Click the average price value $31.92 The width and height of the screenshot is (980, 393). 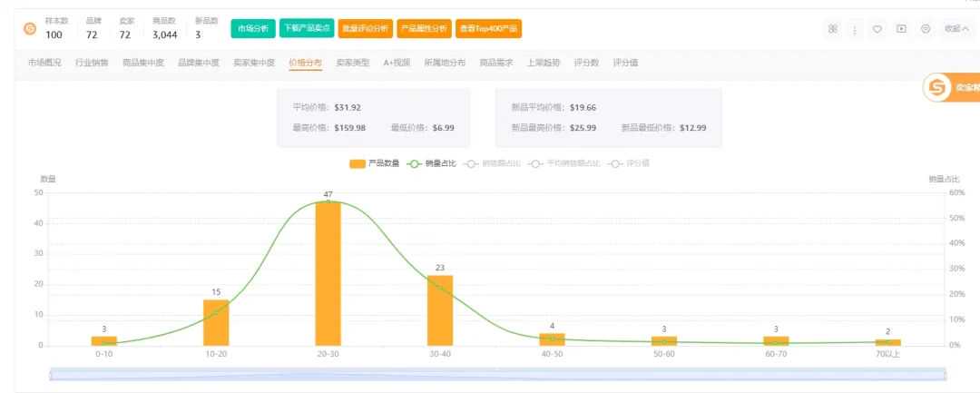coord(348,107)
